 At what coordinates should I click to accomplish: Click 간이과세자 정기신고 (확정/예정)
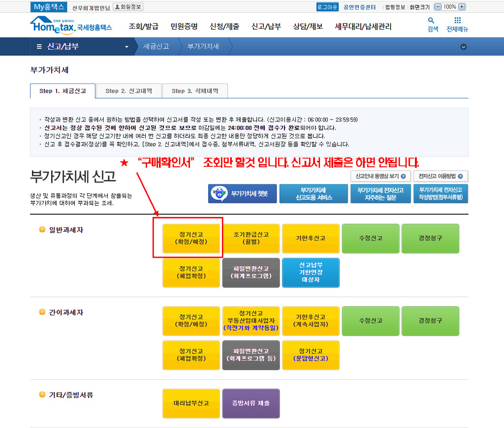191,321
